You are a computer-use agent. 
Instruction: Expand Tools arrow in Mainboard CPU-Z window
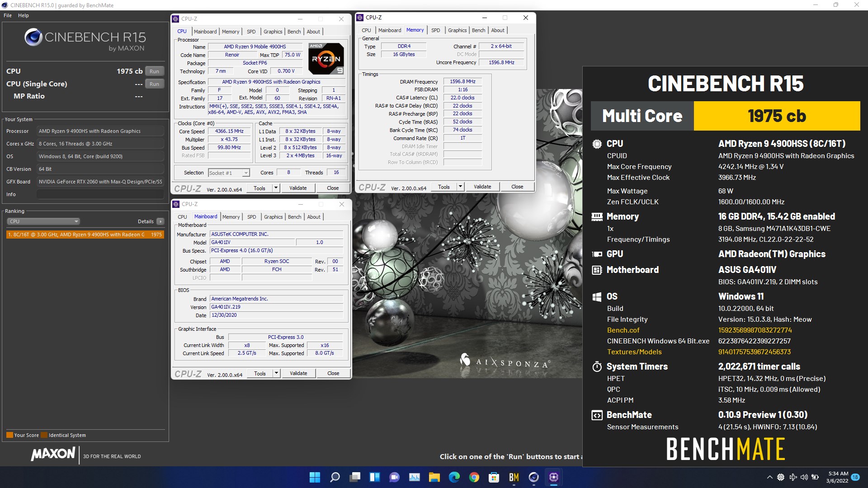(276, 373)
